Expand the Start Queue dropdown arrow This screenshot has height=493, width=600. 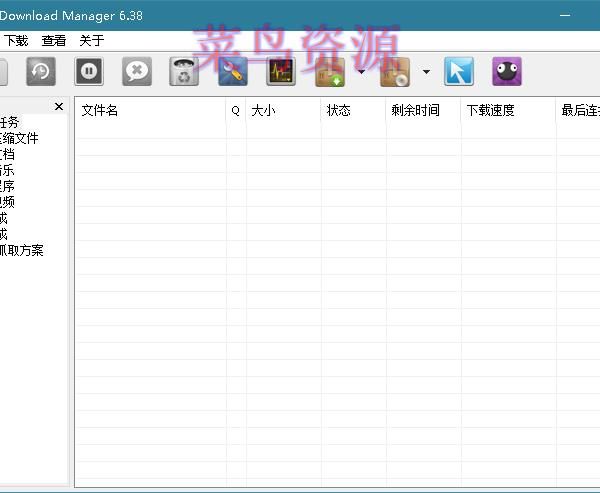360,72
